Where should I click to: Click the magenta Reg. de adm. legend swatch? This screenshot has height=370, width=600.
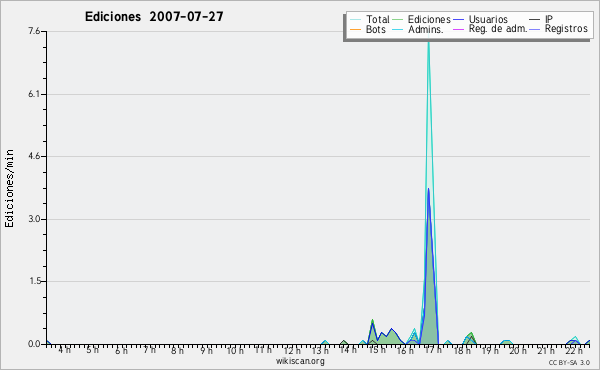coord(458,29)
